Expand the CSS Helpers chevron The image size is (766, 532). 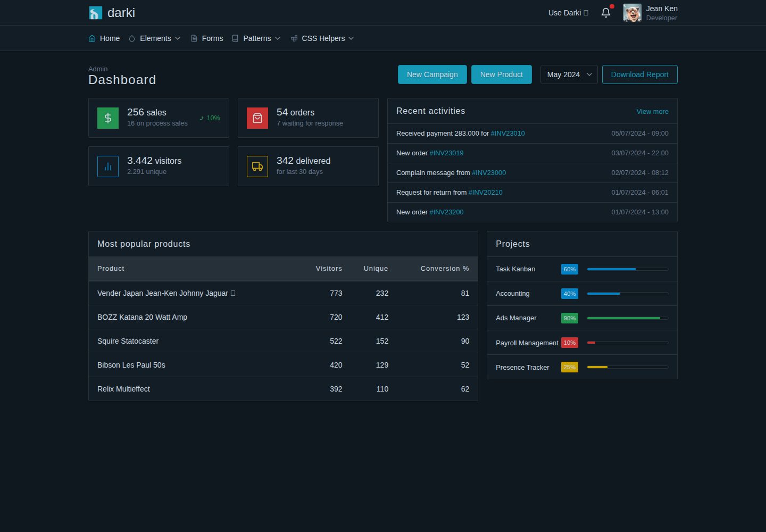point(351,38)
